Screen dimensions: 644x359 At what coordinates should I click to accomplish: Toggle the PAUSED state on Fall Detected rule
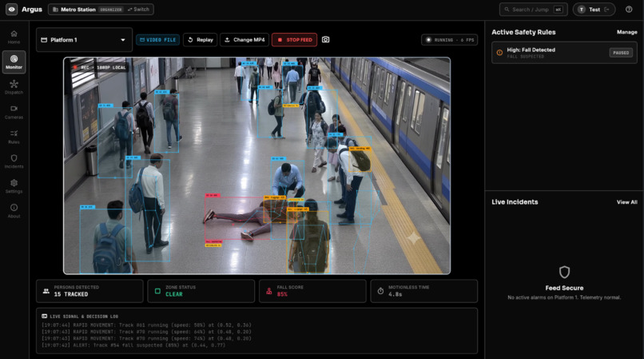click(621, 53)
